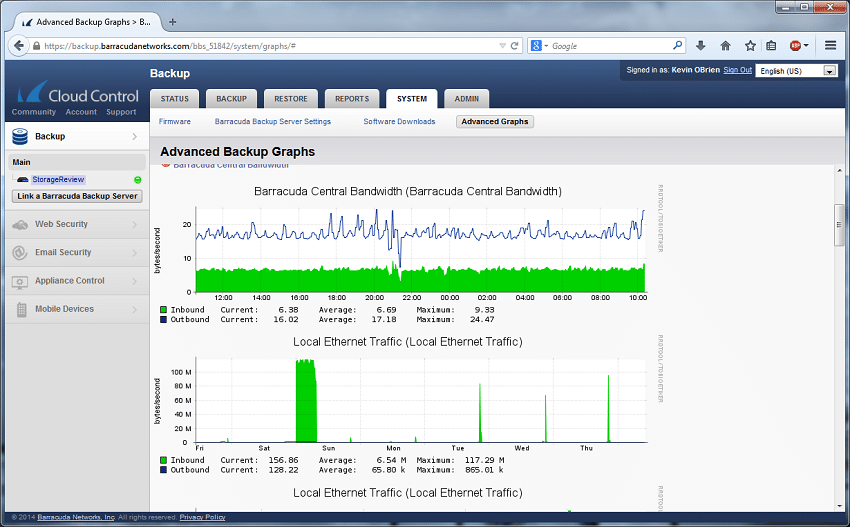This screenshot has width=850, height=527.
Task: Open the Account link
Action: point(81,112)
